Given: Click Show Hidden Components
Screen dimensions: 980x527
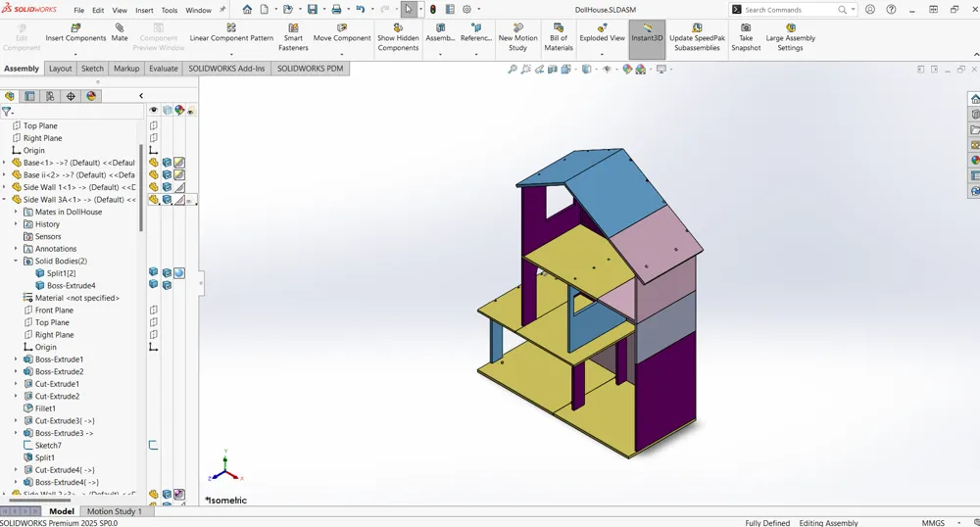Looking at the screenshot, I should pos(398,37).
